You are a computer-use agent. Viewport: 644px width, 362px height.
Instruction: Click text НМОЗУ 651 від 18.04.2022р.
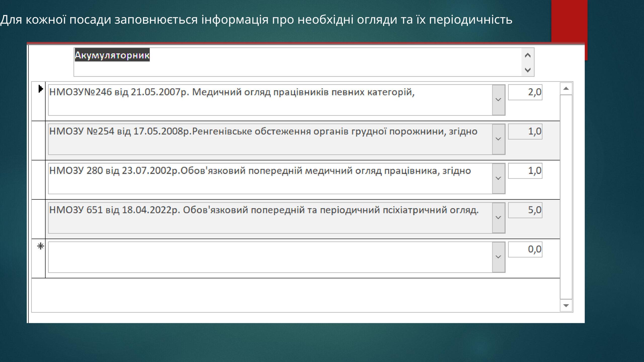pos(115,210)
